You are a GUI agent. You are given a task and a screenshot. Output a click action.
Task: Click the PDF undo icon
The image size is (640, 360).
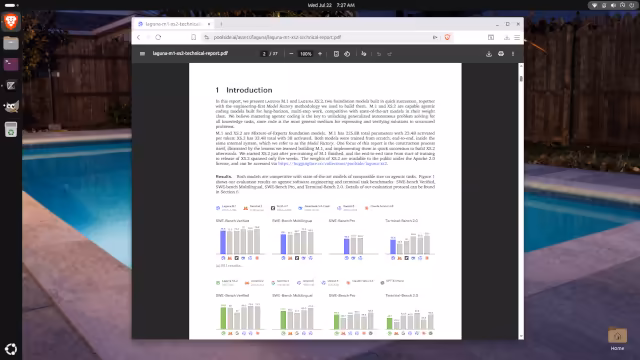[379, 54]
